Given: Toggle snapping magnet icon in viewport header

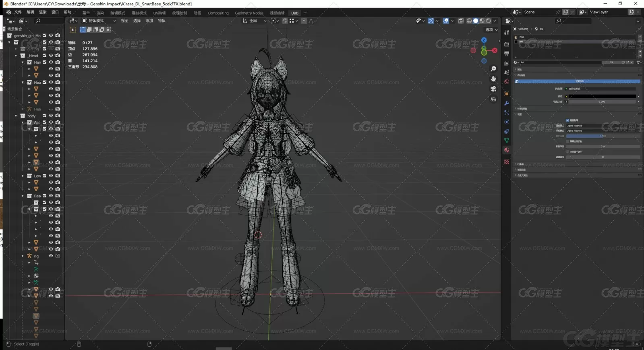Looking at the screenshot, I should [285, 21].
